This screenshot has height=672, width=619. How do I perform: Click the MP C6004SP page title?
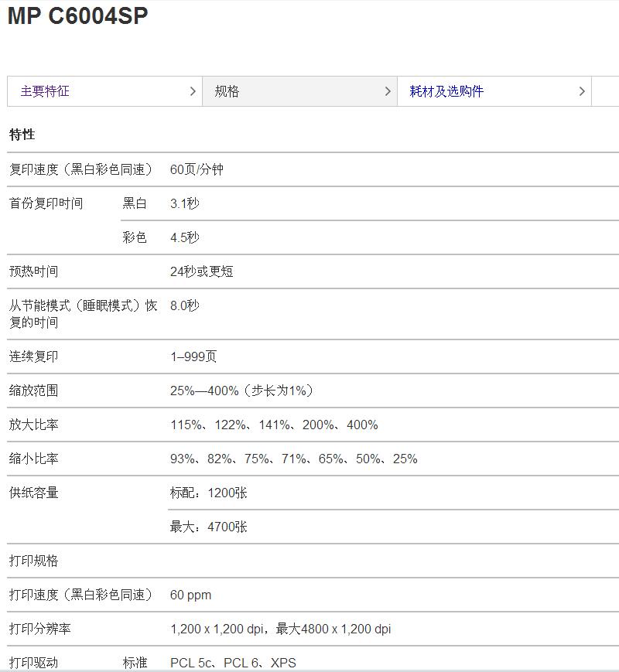pos(77,16)
